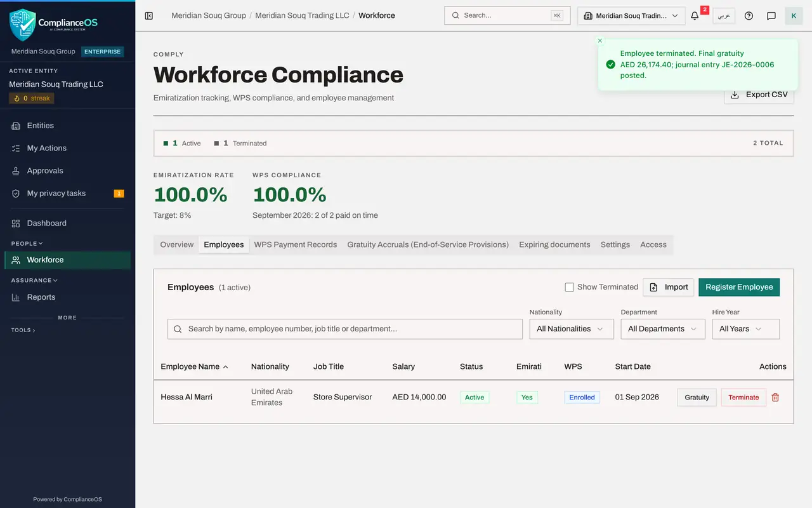
Task: Collapse the sidebar panel icon
Action: tap(149, 16)
